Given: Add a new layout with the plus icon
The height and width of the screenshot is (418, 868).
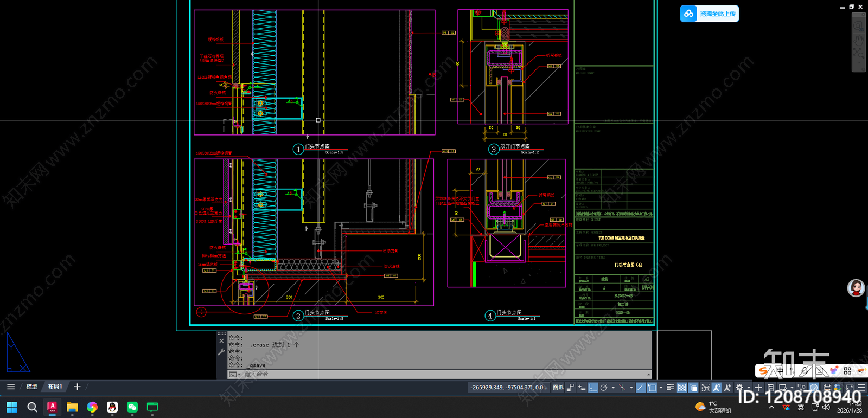Looking at the screenshot, I should (x=77, y=387).
